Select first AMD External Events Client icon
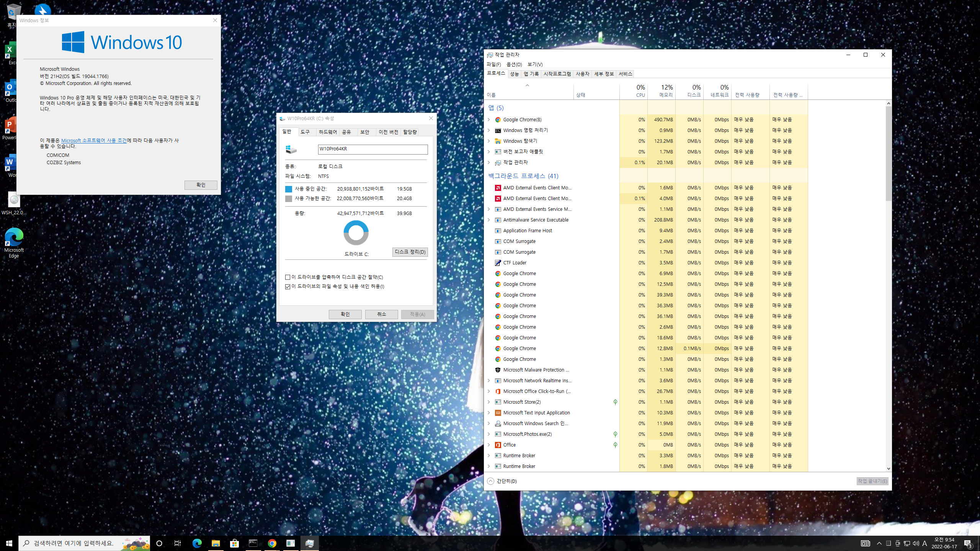The image size is (980, 551). 498,188
